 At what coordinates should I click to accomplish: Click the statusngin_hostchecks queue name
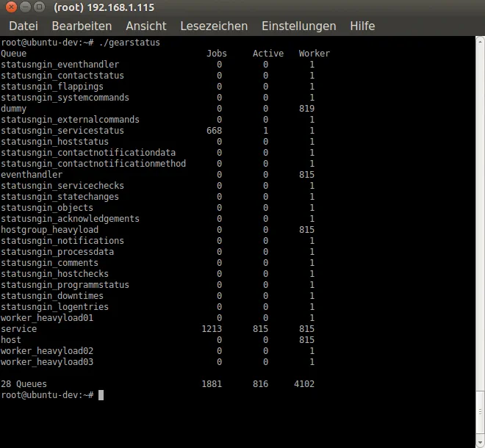54,274
